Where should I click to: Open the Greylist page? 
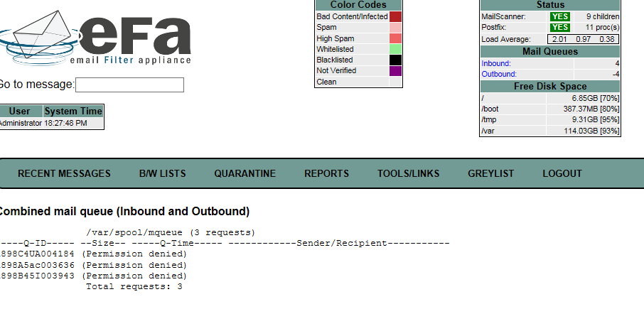489,173
